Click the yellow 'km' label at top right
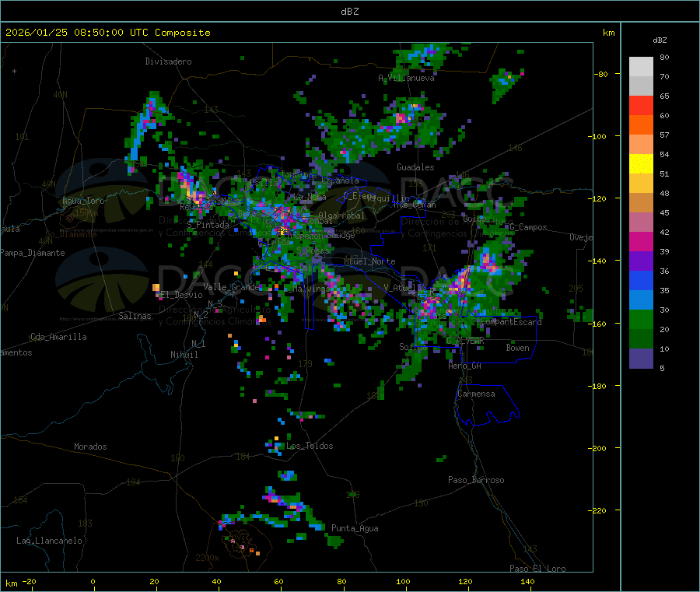 tap(608, 33)
